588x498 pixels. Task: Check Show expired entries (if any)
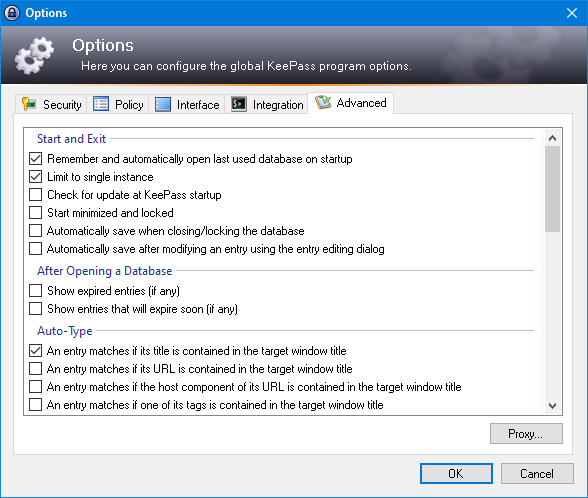point(36,291)
